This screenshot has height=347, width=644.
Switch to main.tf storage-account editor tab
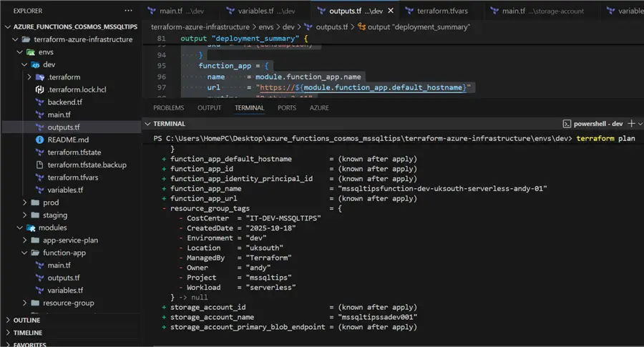point(542,11)
